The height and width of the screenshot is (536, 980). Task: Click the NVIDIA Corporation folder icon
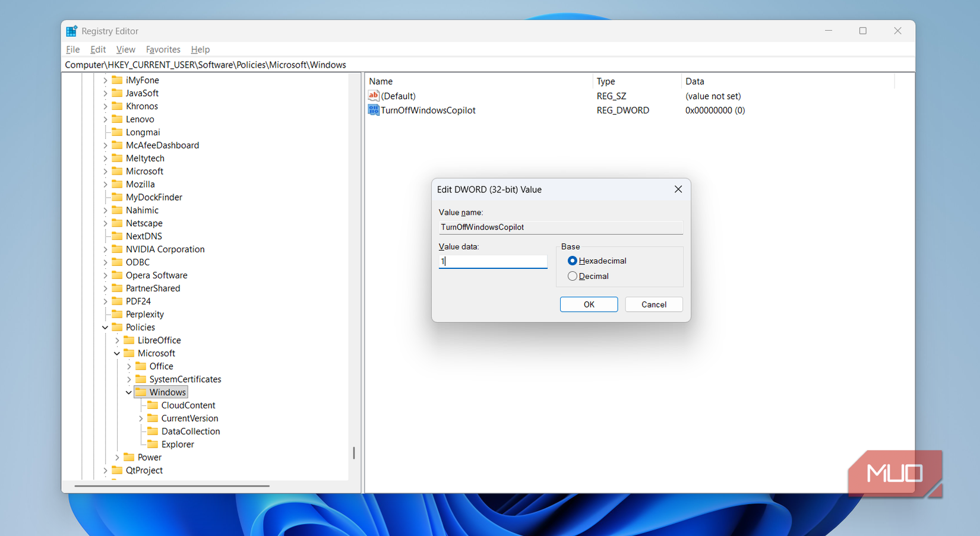(x=117, y=249)
